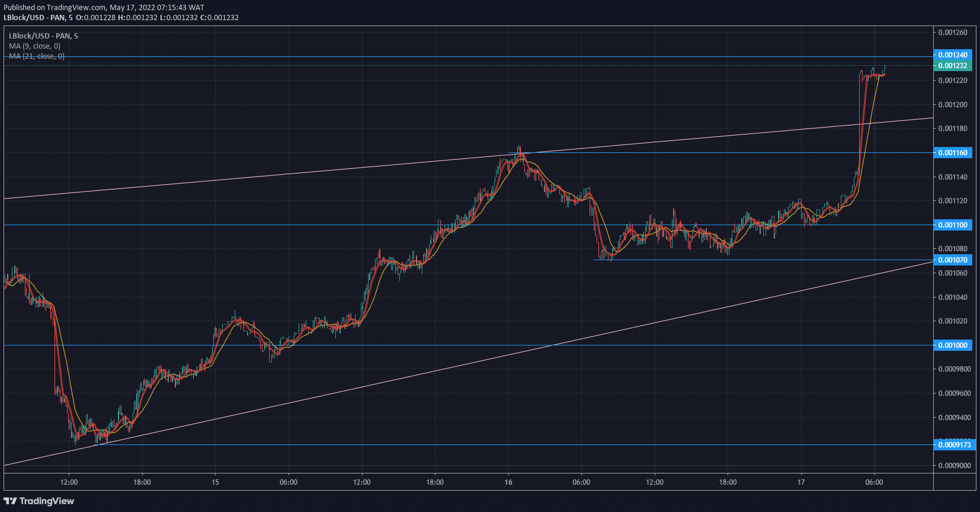Click the 0.0009000 price axis tick
Viewport: 980px width, 512px height.
pos(955,466)
